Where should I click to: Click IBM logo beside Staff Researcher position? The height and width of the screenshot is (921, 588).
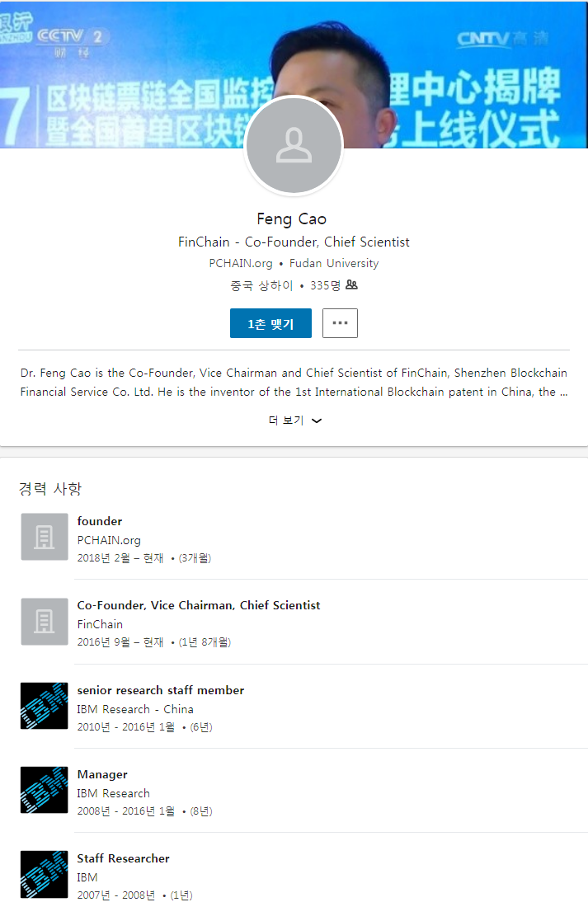[x=45, y=874]
